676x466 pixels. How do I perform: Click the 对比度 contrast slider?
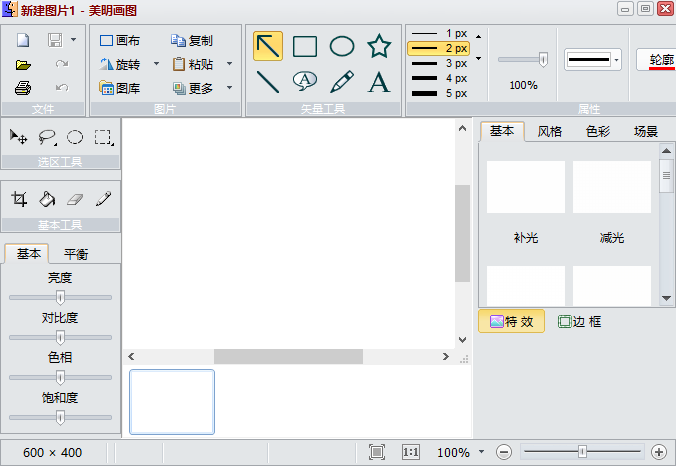(x=60, y=337)
